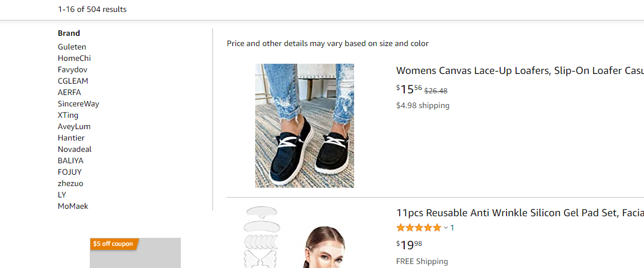
Task: Open the Anti Wrinkle Silicon Gel Pad title
Action: tap(520, 213)
